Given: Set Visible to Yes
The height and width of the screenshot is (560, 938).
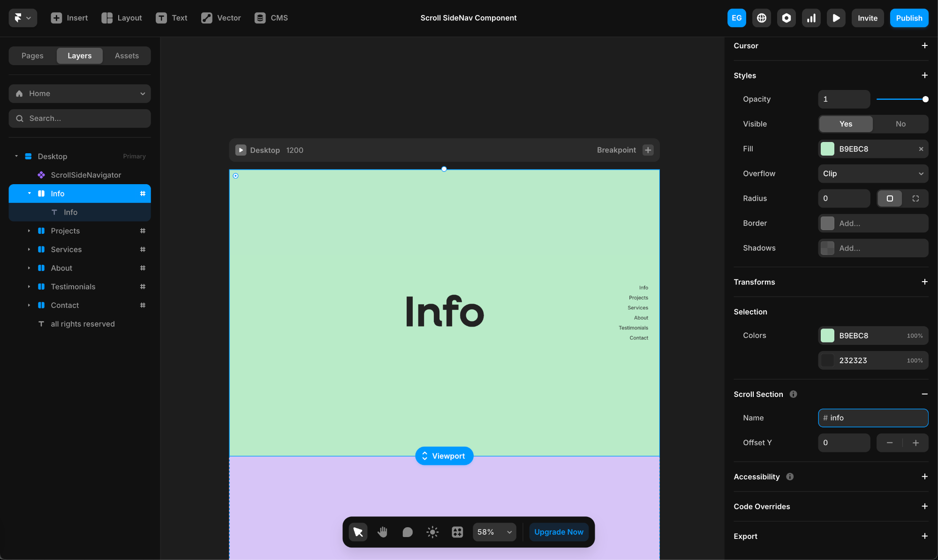Looking at the screenshot, I should 846,124.
